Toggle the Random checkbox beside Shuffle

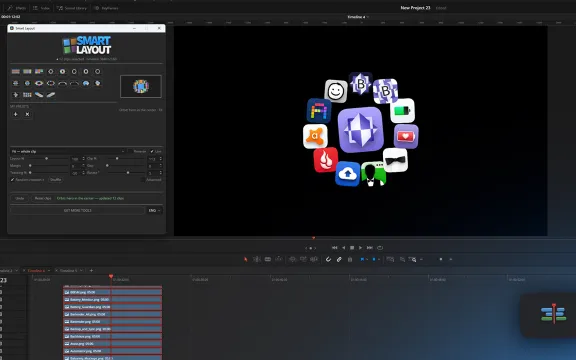click(x=12, y=180)
